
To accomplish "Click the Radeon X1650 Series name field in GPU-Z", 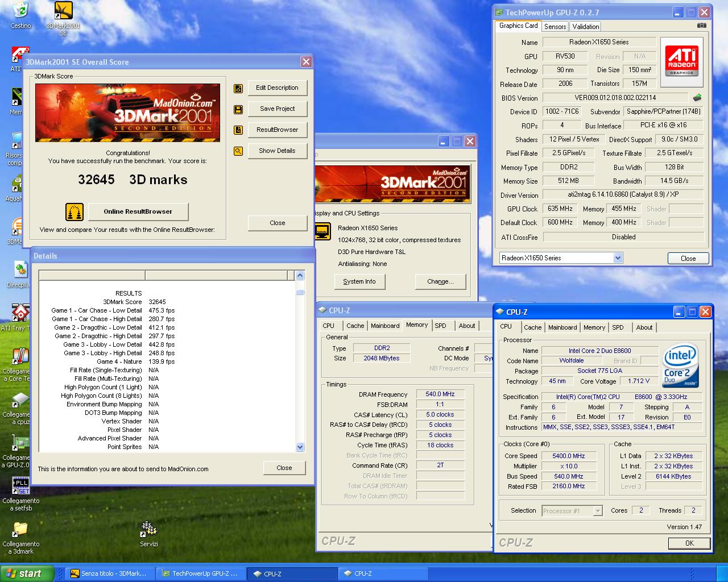I will pos(599,42).
